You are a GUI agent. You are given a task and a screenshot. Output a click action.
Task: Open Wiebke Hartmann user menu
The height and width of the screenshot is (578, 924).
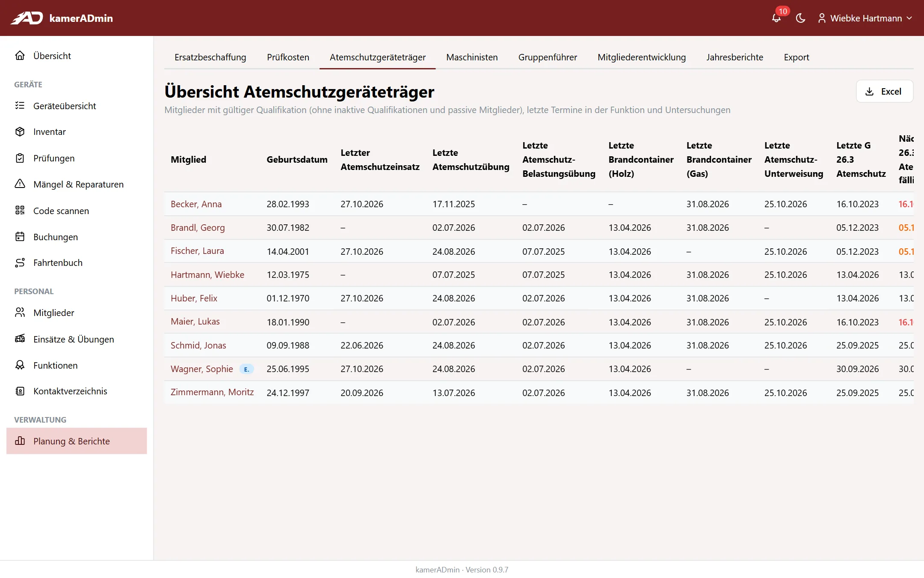[x=865, y=18]
